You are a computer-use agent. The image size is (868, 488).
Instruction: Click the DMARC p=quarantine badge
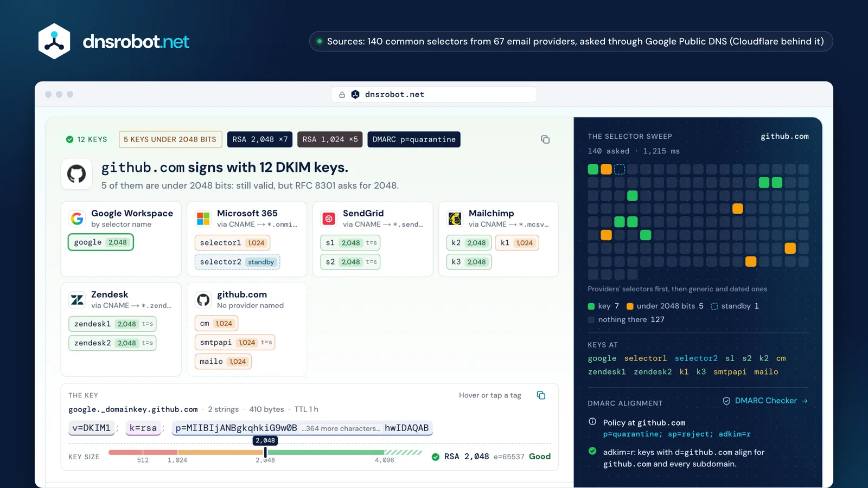(x=414, y=139)
